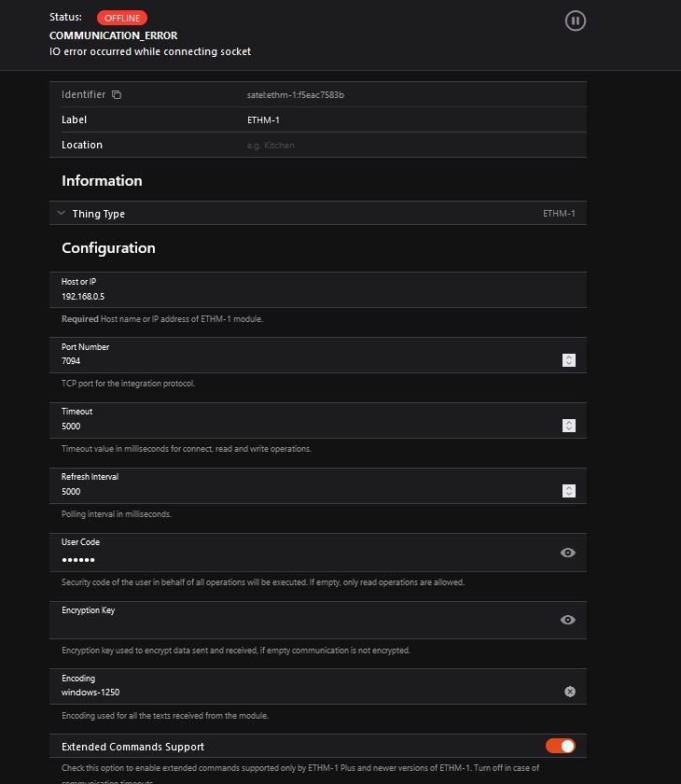Click the pause thing icon
681x784 pixels.
click(576, 21)
